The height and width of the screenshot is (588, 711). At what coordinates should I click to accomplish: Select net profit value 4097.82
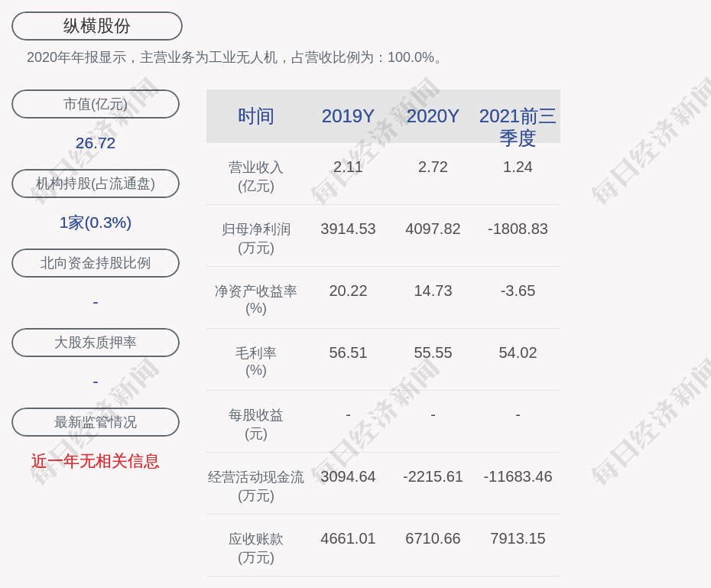point(433,229)
